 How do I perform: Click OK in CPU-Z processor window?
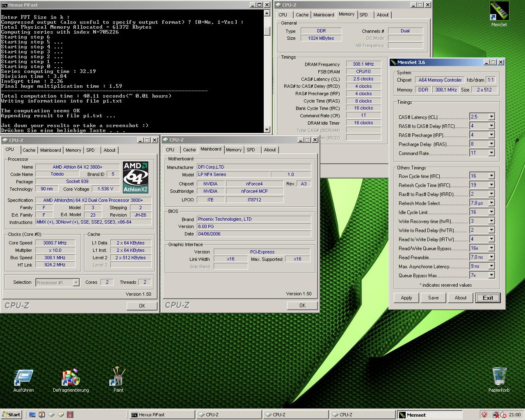[x=142, y=306]
